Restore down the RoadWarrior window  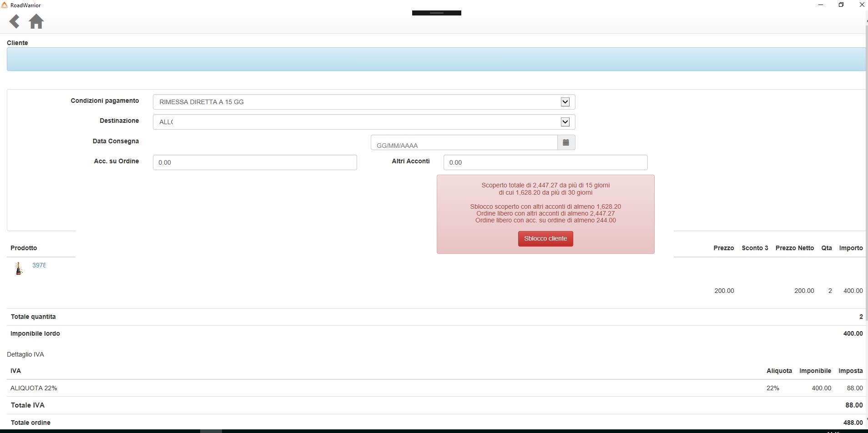tap(841, 5)
